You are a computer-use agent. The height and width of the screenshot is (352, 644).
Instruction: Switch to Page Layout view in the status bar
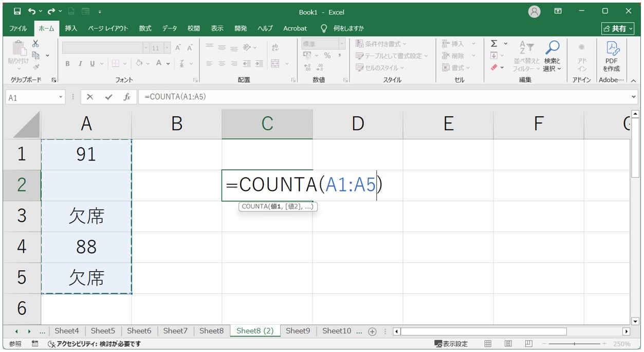[508, 344]
